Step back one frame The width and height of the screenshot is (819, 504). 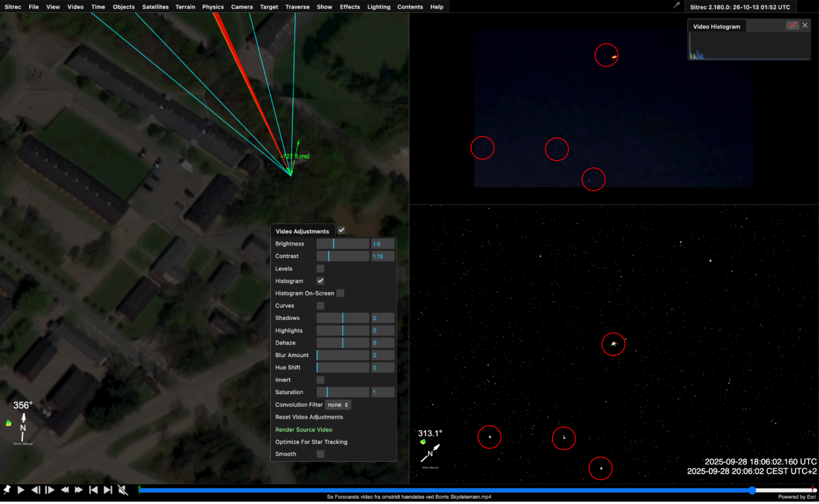point(35,490)
